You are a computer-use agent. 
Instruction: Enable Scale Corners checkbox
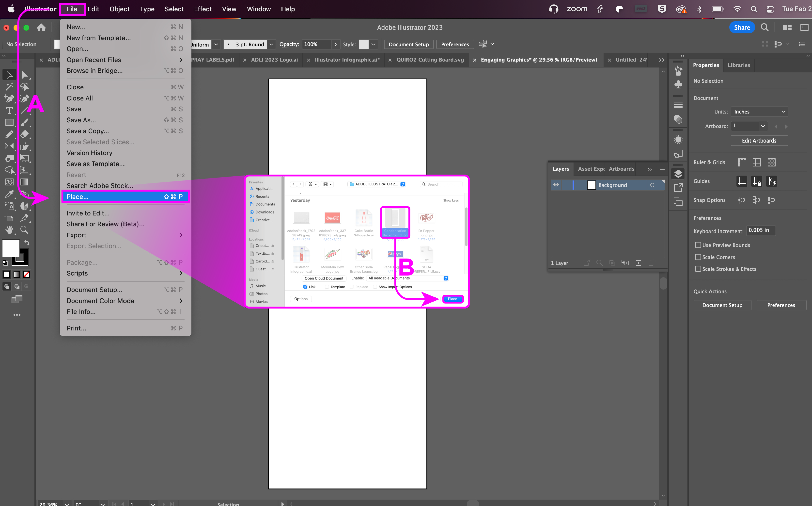click(698, 257)
